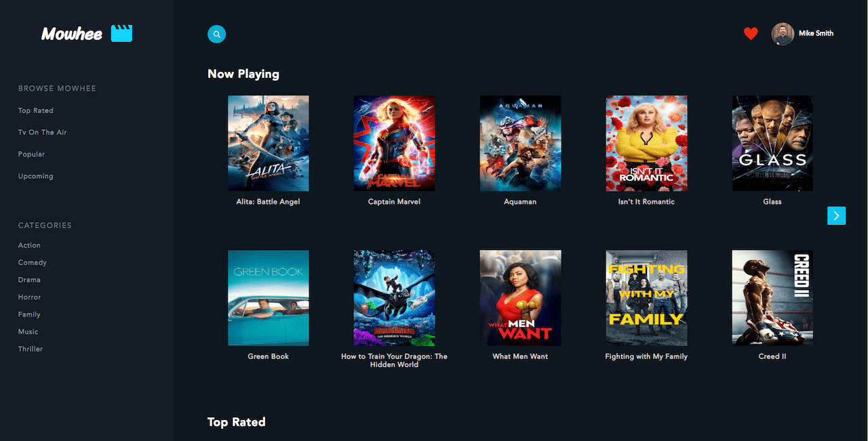Open the How to Train Your Dragon poster
This screenshot has height=441, width=868.
[395, 298]
